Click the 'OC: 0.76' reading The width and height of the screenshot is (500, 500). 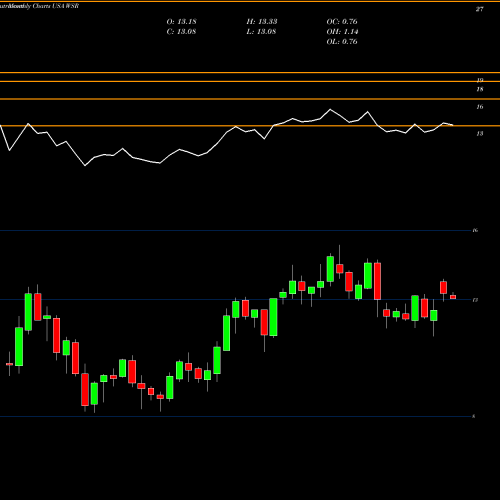click(x=342, y=22)
